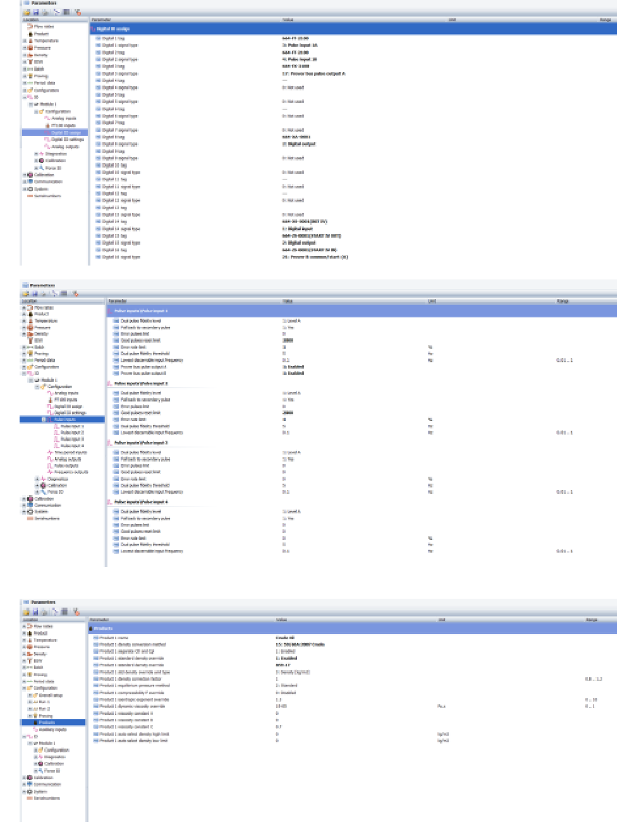This screenshot has width=644, height=839.
Task: Click the Value column header in the Digital IO assign window
Action: [288, 20]
